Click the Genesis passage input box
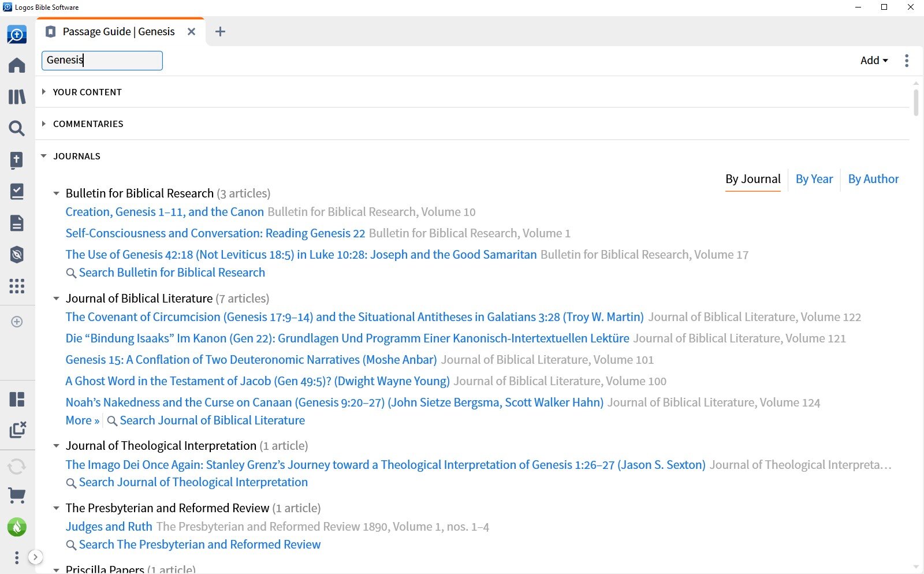Screen dimensions: 924x574 [102, 61]
